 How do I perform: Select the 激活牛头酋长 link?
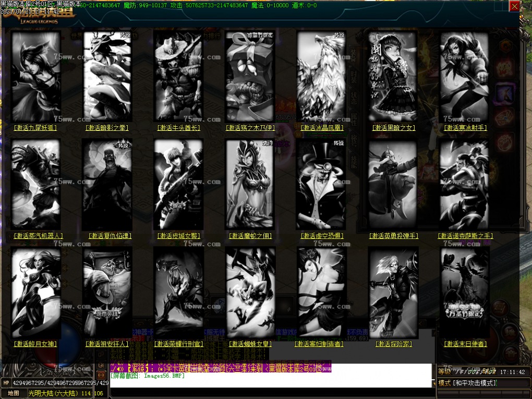point(179,128)
